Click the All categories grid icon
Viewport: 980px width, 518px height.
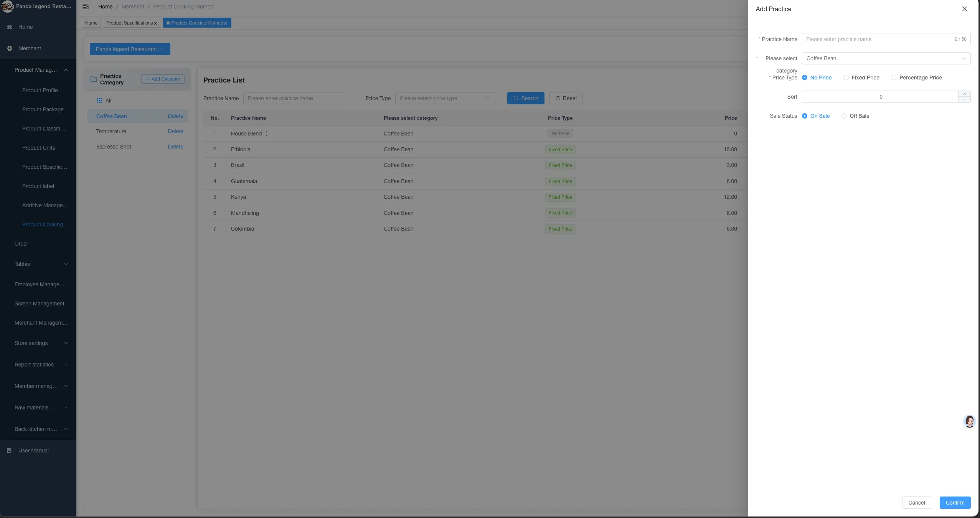point(99,101)
